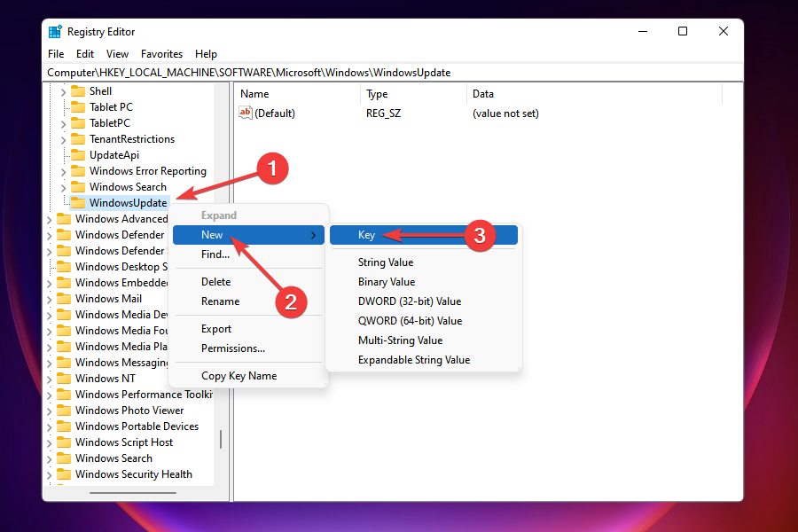
Task: Choose New in the context menu
Action: point(248,235)
